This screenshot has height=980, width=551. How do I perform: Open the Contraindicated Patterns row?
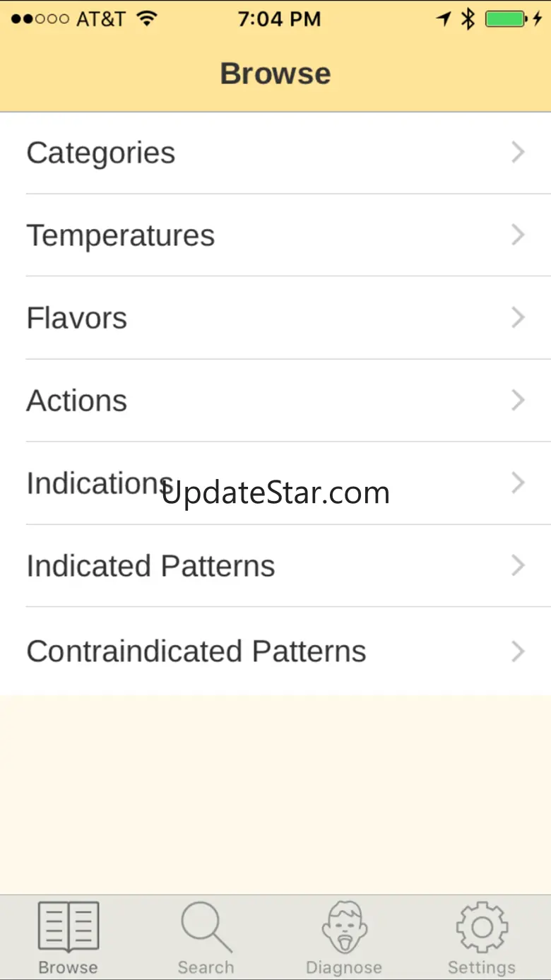[x=196, y=651]
